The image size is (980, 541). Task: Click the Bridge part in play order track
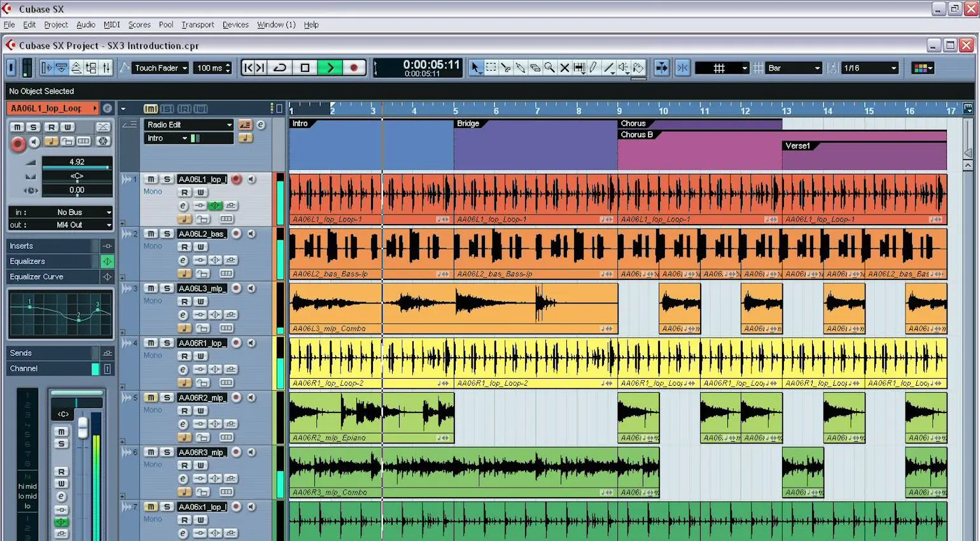[x=535, y=146]
